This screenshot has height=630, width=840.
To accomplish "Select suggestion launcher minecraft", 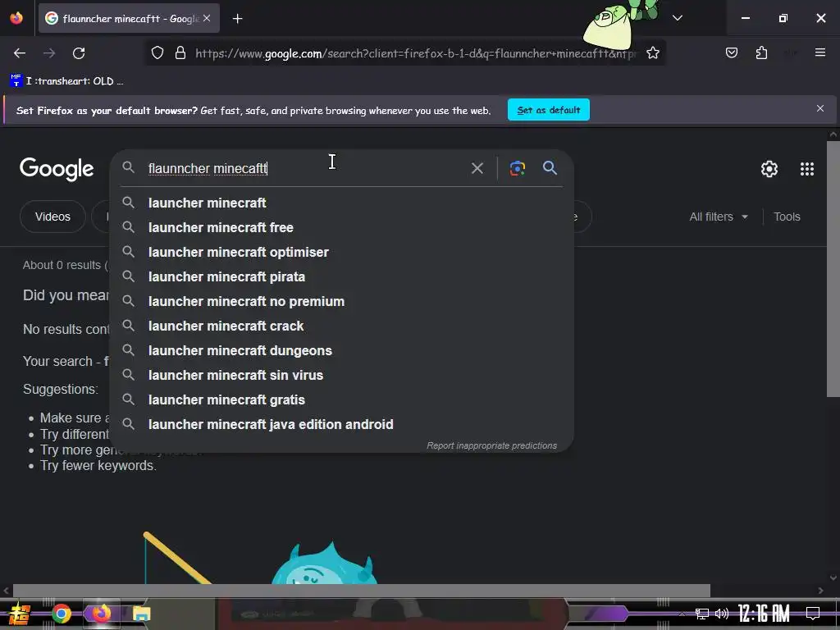I will pos(342,203).
